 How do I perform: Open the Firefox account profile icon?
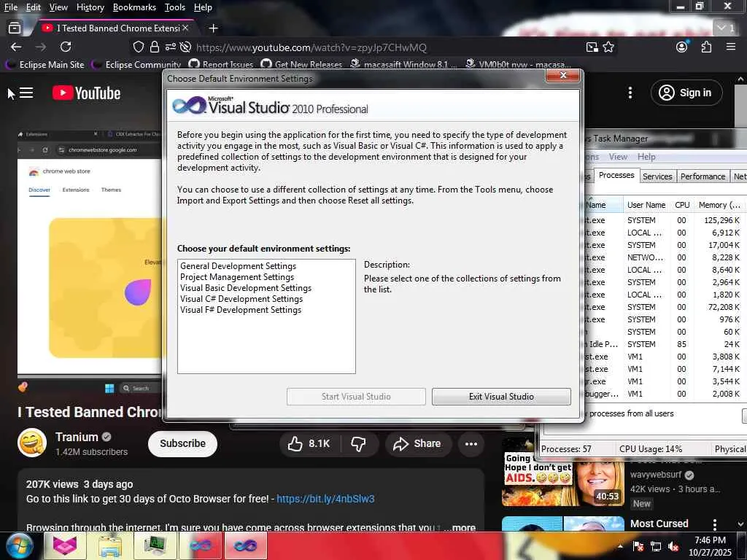682,47
